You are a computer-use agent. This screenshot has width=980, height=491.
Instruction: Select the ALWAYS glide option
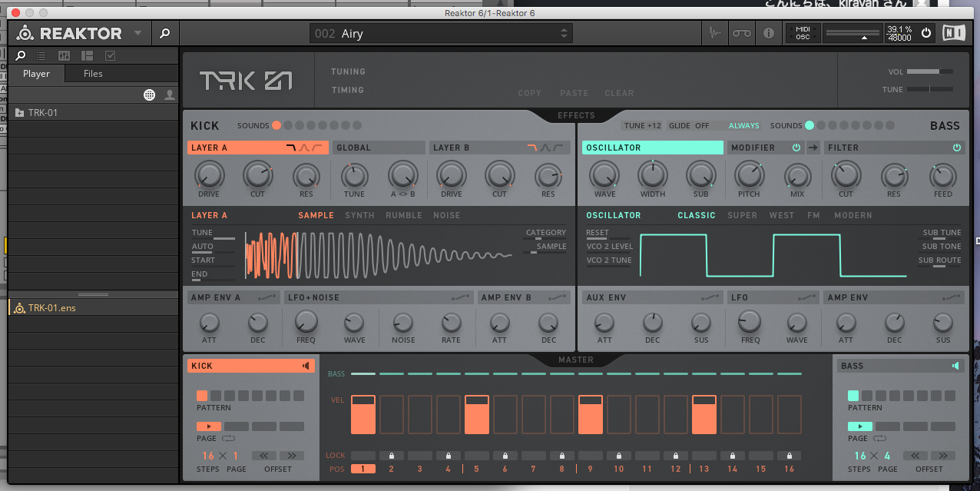tap(743, 126)
